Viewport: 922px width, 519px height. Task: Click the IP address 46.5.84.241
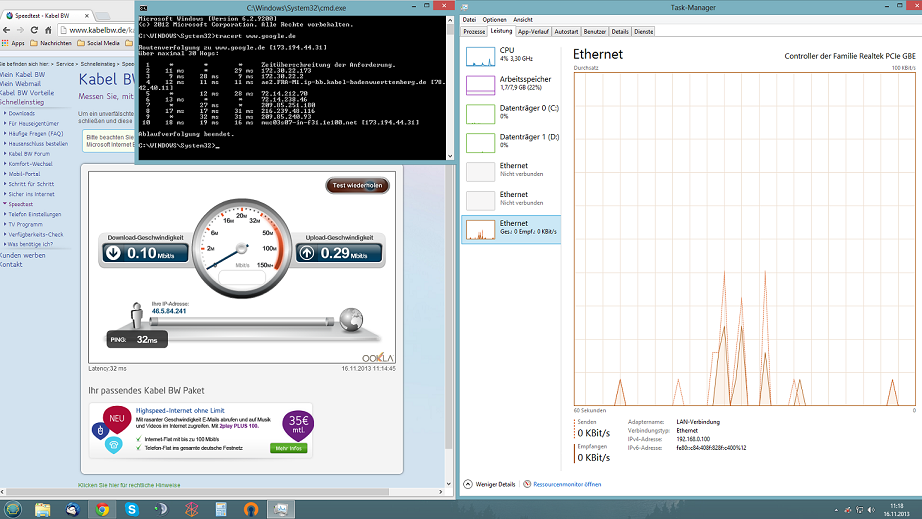[169, 311]
